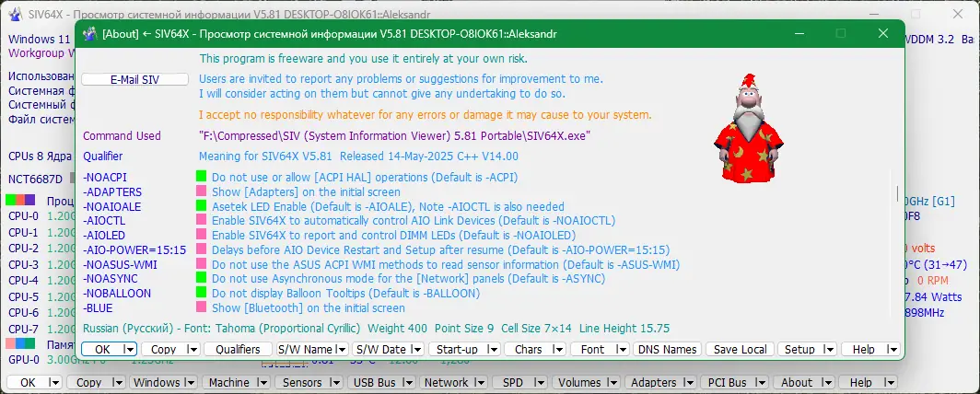
Task: Open the Windows menu button in main window
Action: point(164,383)
